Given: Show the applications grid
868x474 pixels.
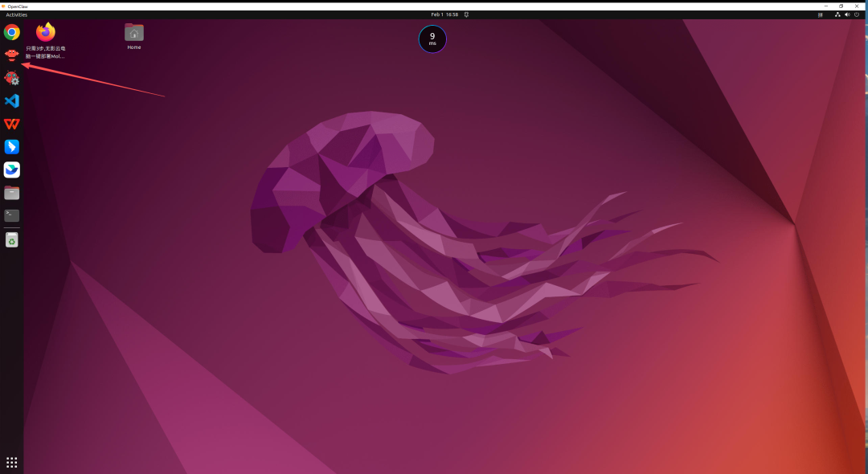Looking at the screenshot, I should click(11, 462).
